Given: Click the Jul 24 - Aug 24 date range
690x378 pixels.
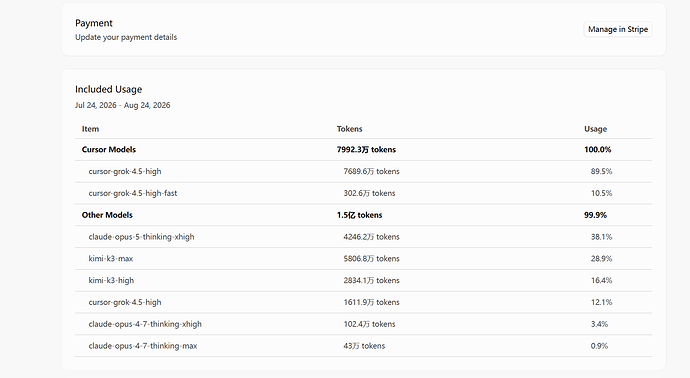Looking at the screenshot, I should tap(122, 105).
